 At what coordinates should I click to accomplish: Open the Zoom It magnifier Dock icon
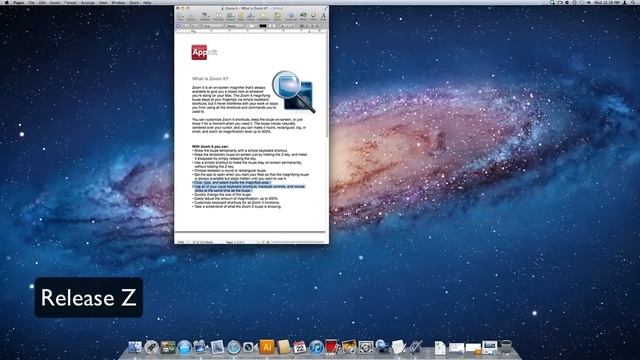(x=382, y=347)
